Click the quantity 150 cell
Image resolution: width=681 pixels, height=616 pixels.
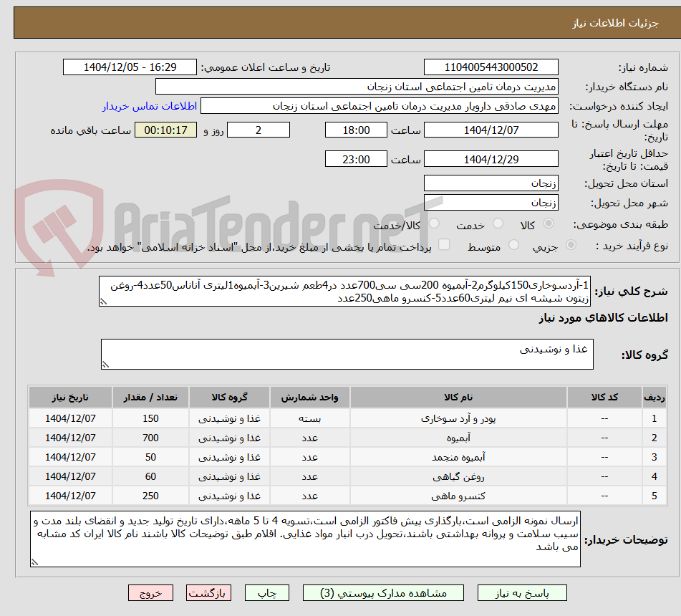pos(150,418)
